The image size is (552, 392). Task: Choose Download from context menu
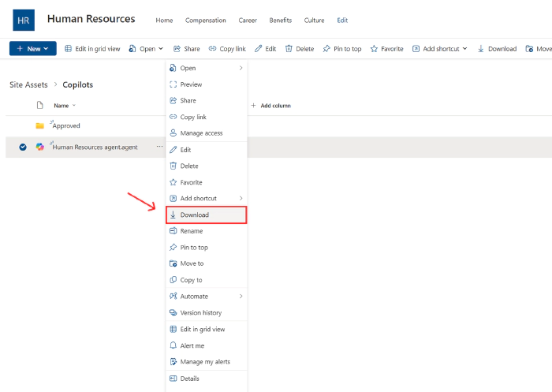coord(207,215)
